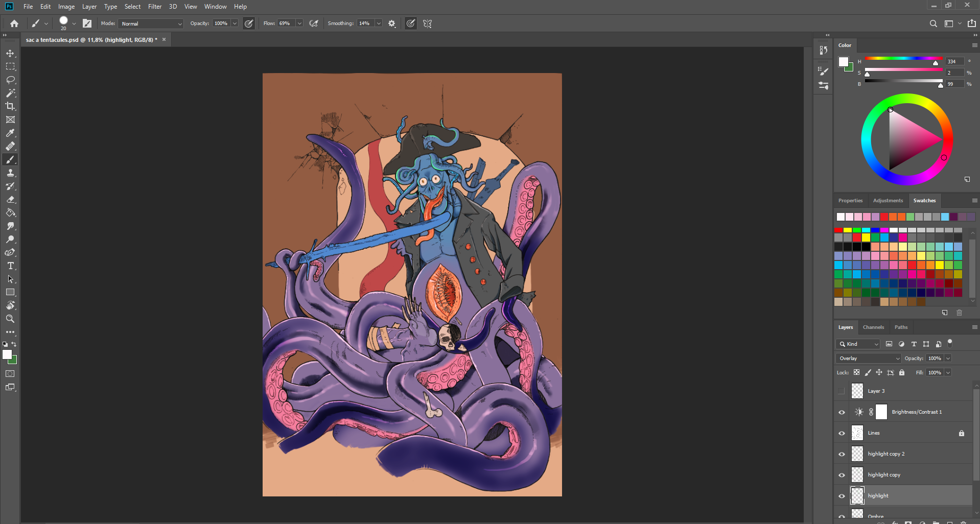This screenshot has width=980, height=524.
Task: Pick the Crop tool
Action: (10, 106)
